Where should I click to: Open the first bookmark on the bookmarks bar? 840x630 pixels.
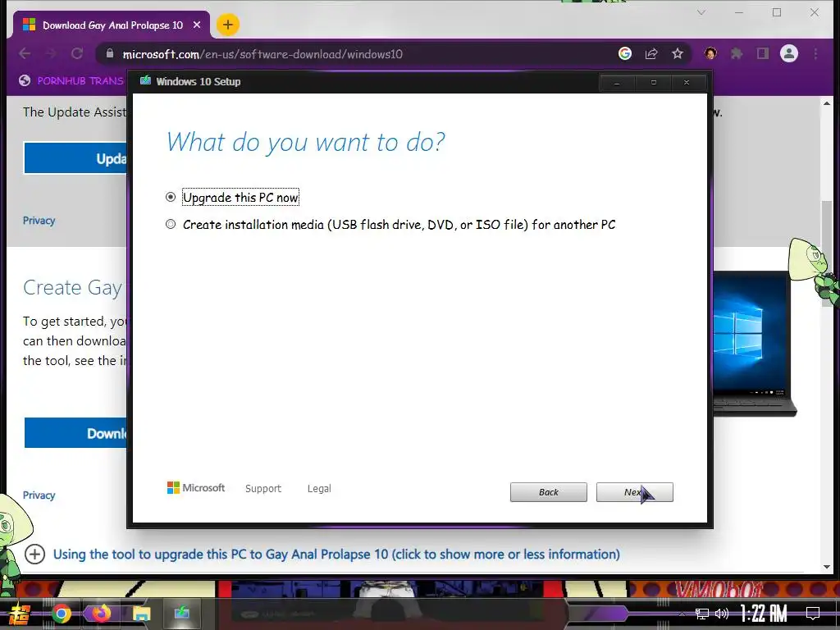(x=71, y=81)
